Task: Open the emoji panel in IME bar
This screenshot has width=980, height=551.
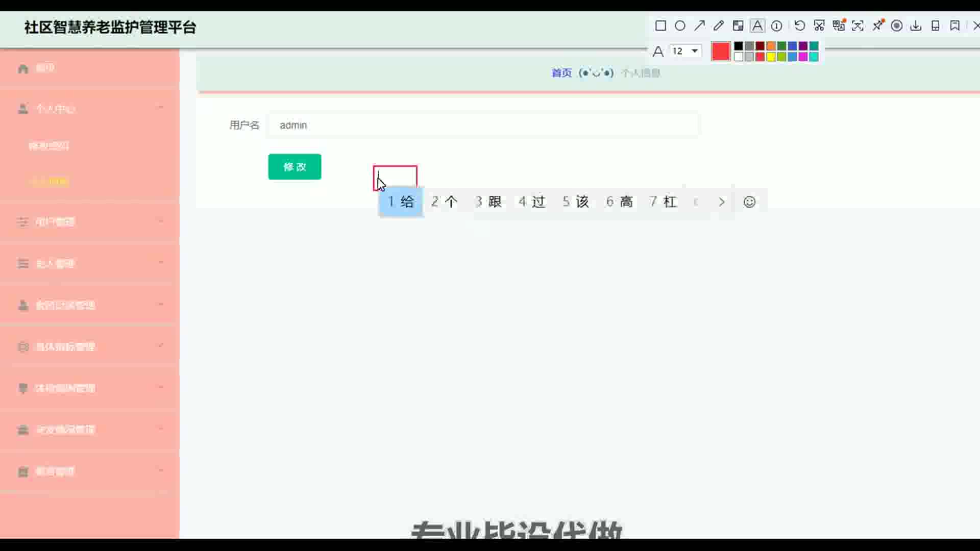Action: point(749,202)
